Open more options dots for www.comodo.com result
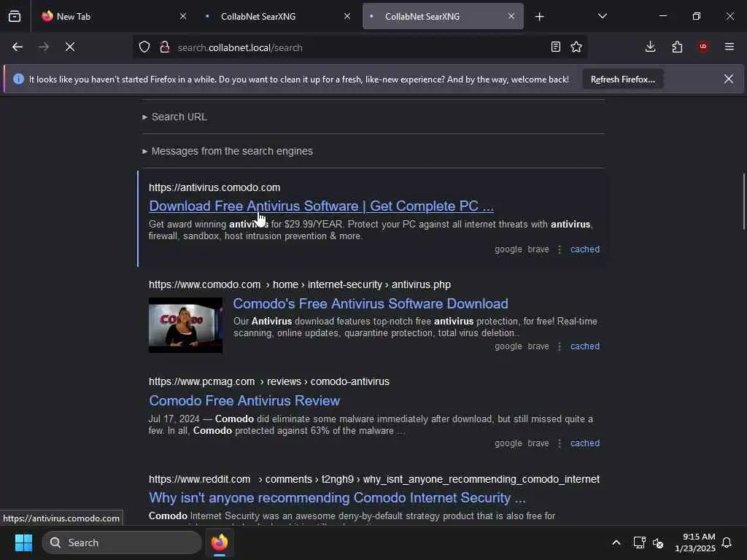The height and width of the screenshot is (560, 747). (x=560, y=346)
